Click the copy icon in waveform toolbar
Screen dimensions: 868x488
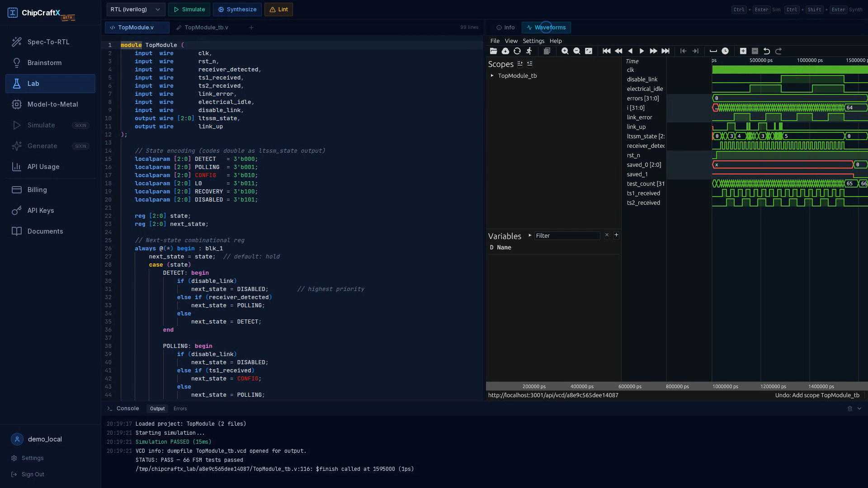[547, 51]
